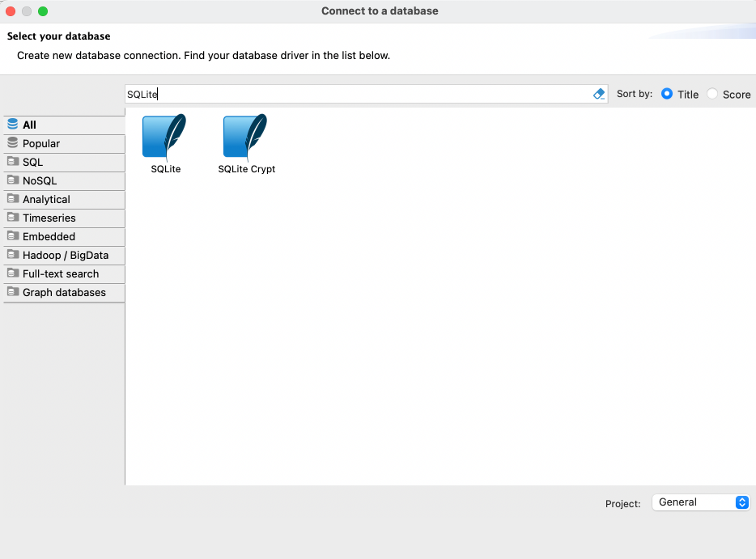Clear search text with the eraser icon
756x559 pixels.
(x=599, y=94)
